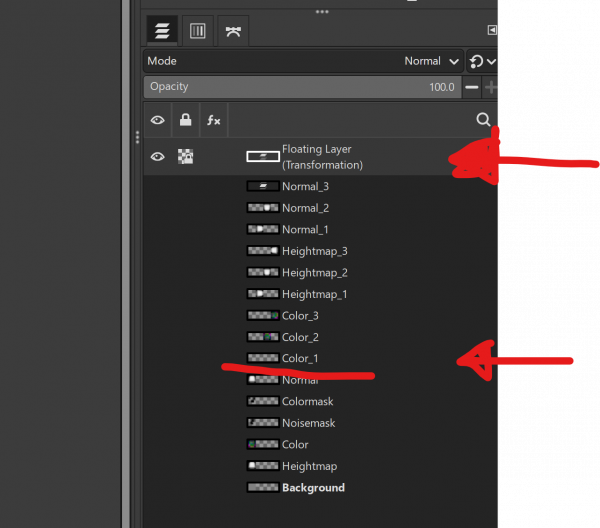
Task: Toggle the Floating Layer alpha lock icon
Action: tap(186, 156)
